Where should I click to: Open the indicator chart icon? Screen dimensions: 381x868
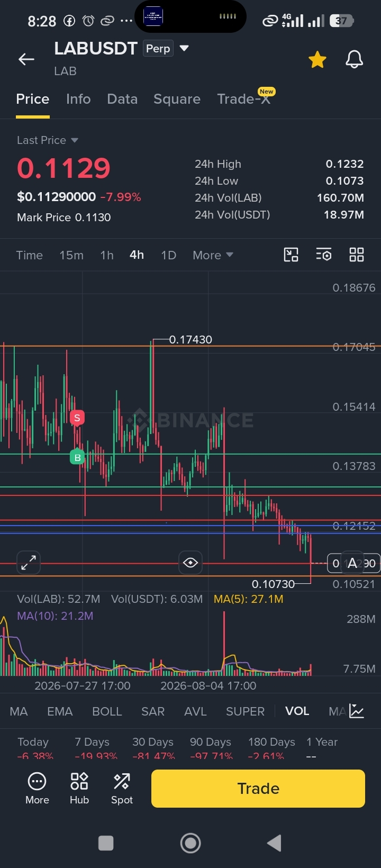pyautogui.click(x=357, y=711)
